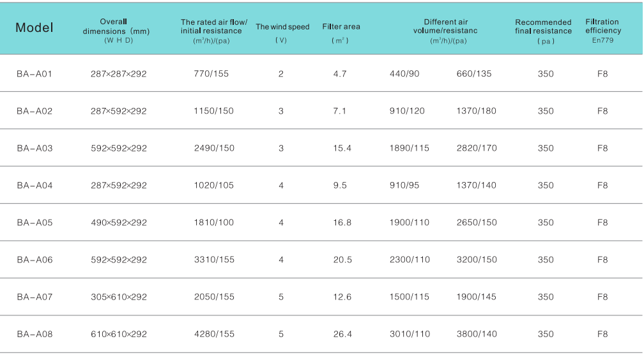The width and height of the screenshot is (644, 355).
Task: Click the 305×610×292 dimension cell
Action: pyautogui.click(x=119, y=297)
